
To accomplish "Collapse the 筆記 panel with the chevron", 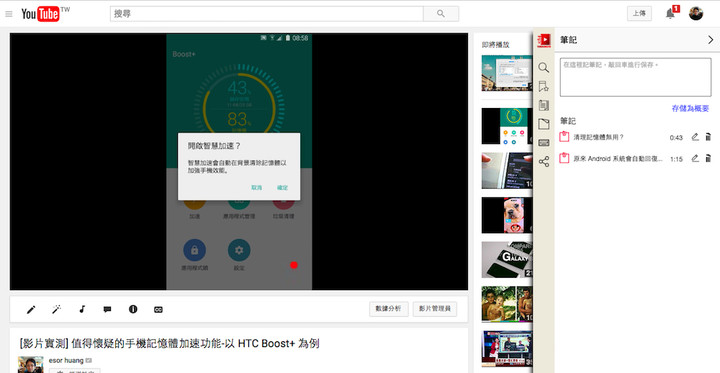I will tap(710, 40).
